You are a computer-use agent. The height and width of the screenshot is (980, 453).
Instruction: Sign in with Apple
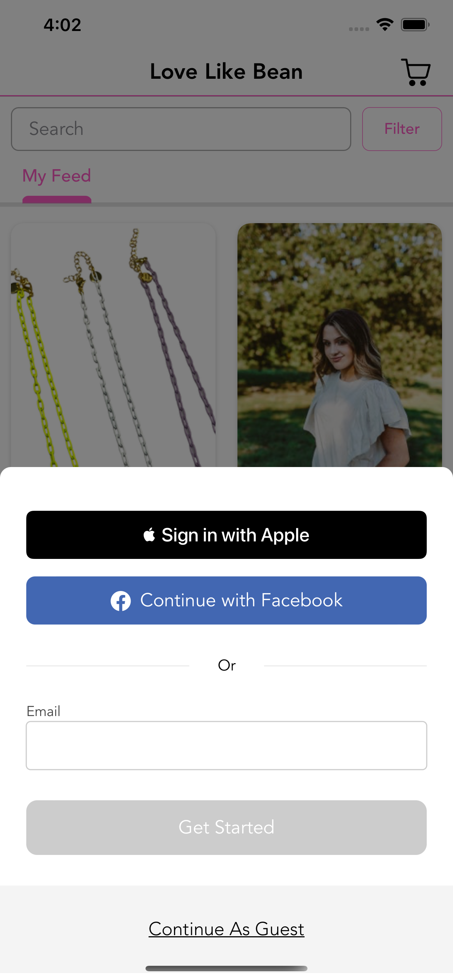click(226, 534)
